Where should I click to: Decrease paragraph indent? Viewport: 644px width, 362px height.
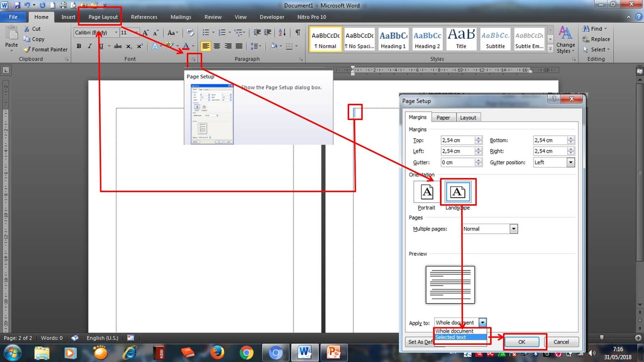click(x=257, y=33)
